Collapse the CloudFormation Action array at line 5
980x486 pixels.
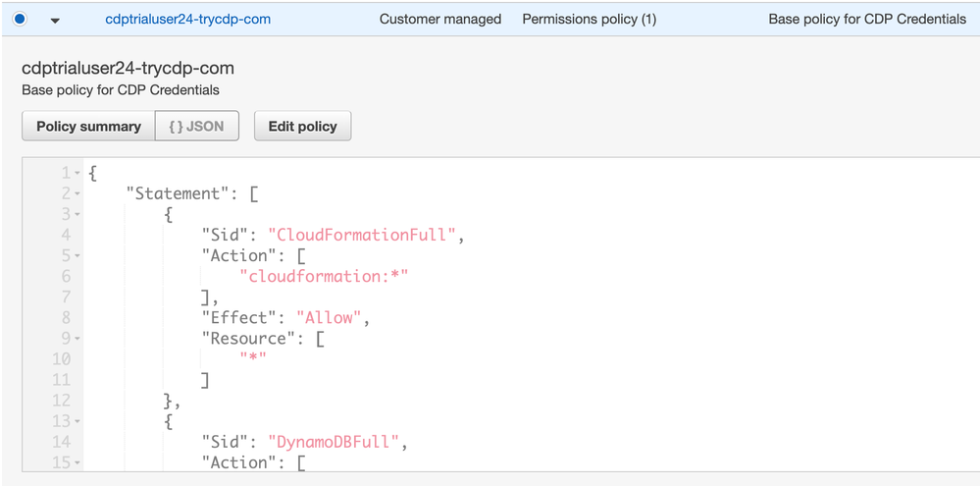[77, 256]
